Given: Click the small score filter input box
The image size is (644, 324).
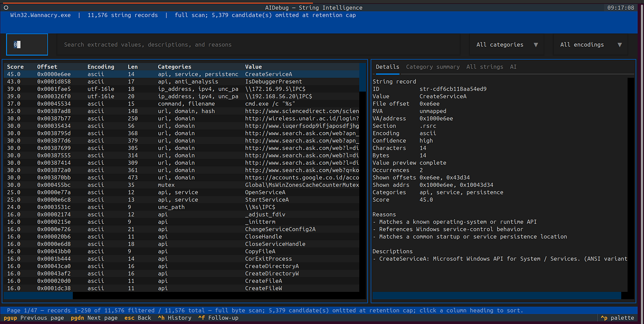Looking at the screenshot, I should (x=27, y=45).
